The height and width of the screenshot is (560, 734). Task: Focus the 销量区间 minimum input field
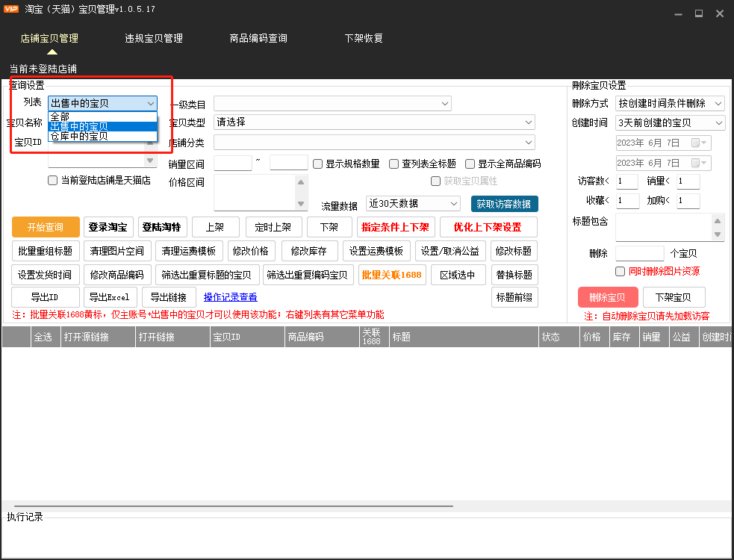(233, 163)
